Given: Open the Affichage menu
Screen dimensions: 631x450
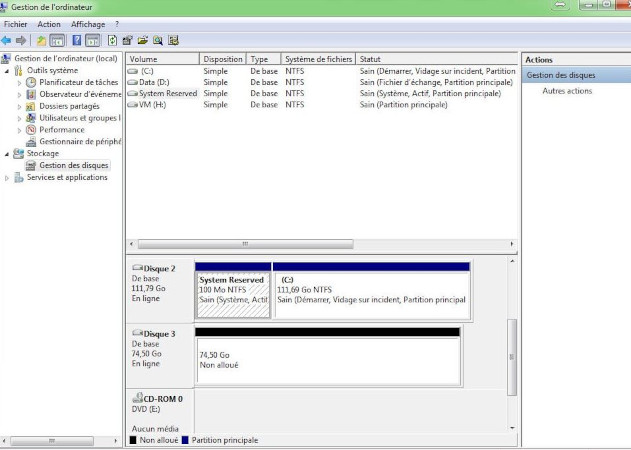Looking at the screenshot, I should click(x=88, y=24).
